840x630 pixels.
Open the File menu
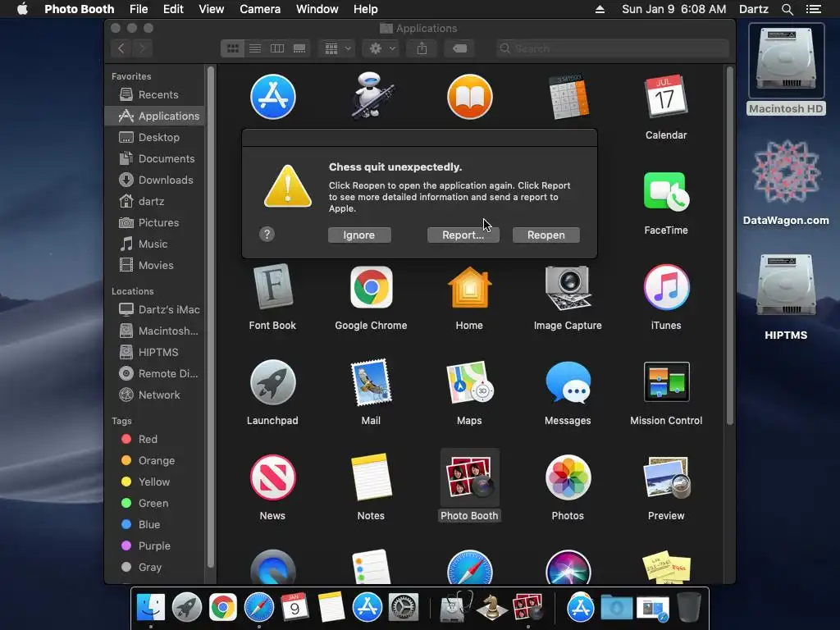pyautogui.click(x=139, y=9)
